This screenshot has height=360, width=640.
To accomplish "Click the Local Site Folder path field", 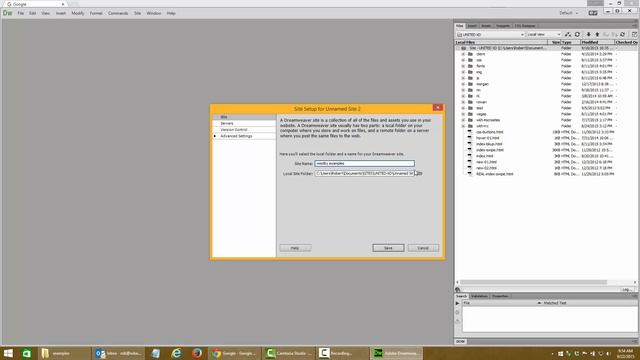I will (x=364, y=173).
